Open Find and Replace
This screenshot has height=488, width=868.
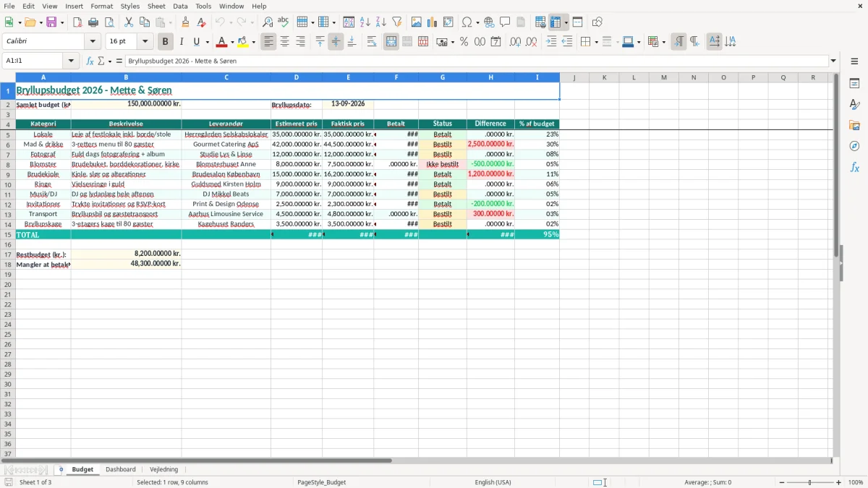(x=268, y=22)
